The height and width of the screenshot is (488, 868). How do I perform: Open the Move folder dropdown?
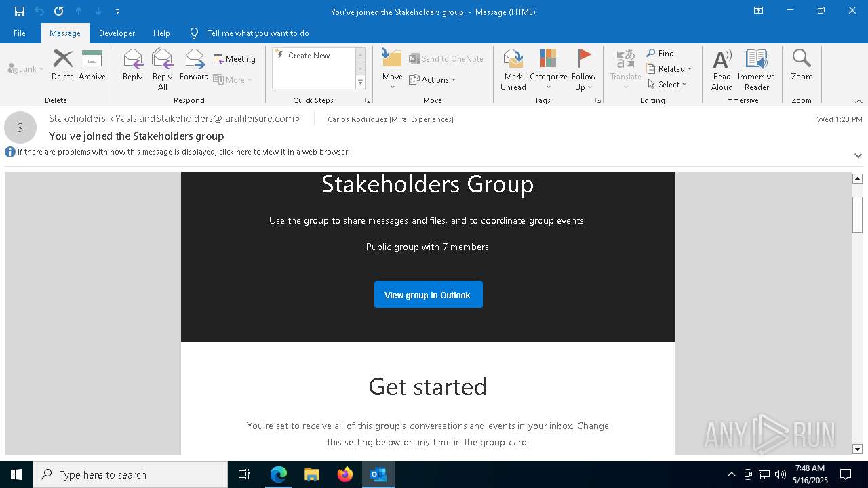(x=392, y=69)
